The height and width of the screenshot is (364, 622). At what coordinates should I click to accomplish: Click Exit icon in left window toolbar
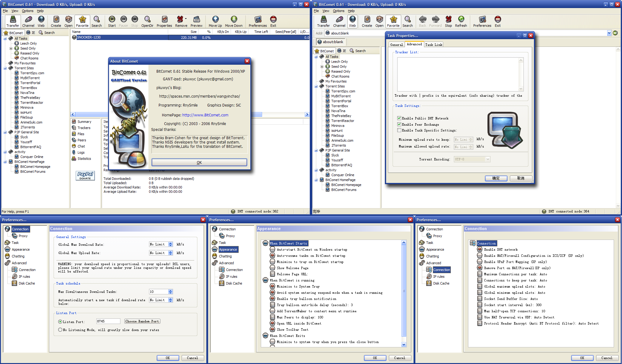click(x=273, y=21)
